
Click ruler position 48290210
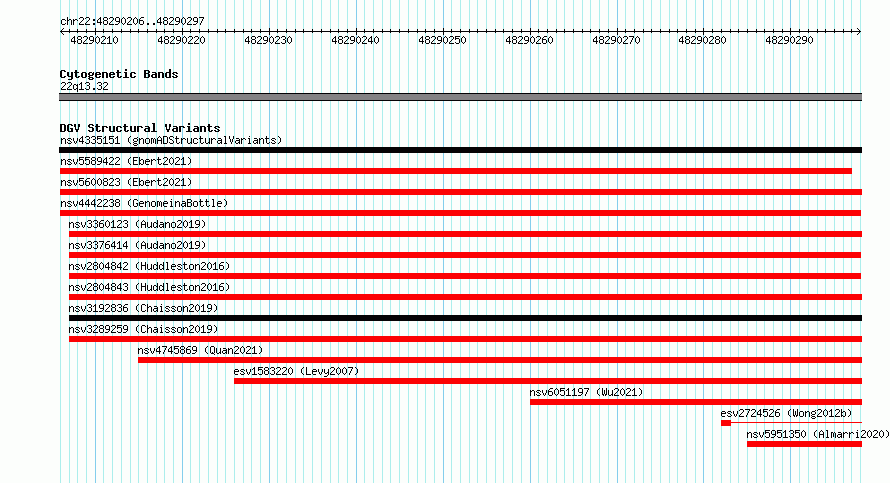click(x=95, y=40)
